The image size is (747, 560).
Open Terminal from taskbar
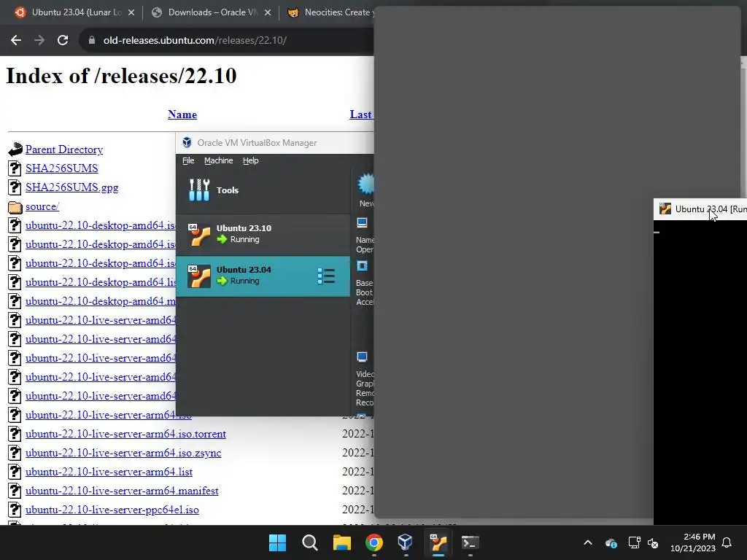(x=470, y=542)
